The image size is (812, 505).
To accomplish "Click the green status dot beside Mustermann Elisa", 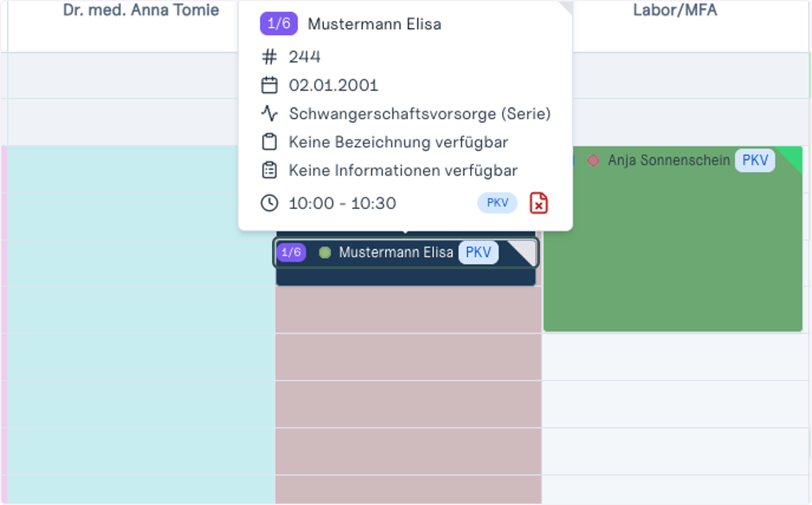I will [x=325, y=253].
